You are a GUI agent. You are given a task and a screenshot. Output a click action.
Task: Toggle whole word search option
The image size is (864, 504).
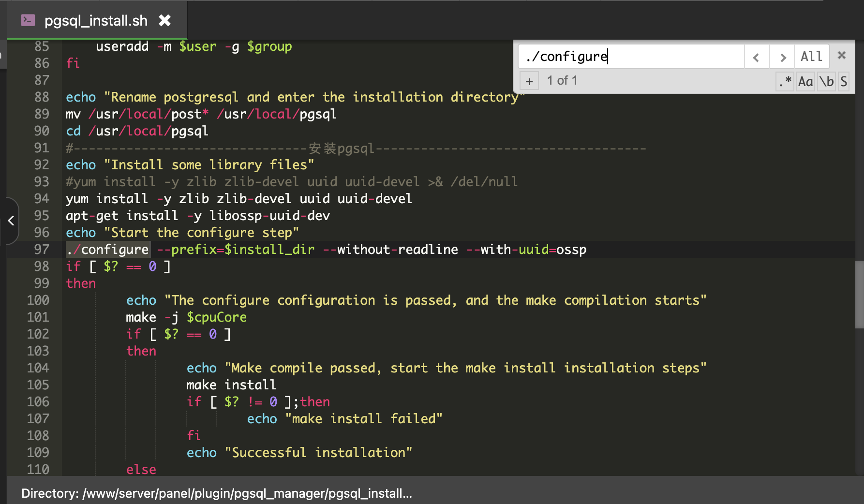coord(826,81)
